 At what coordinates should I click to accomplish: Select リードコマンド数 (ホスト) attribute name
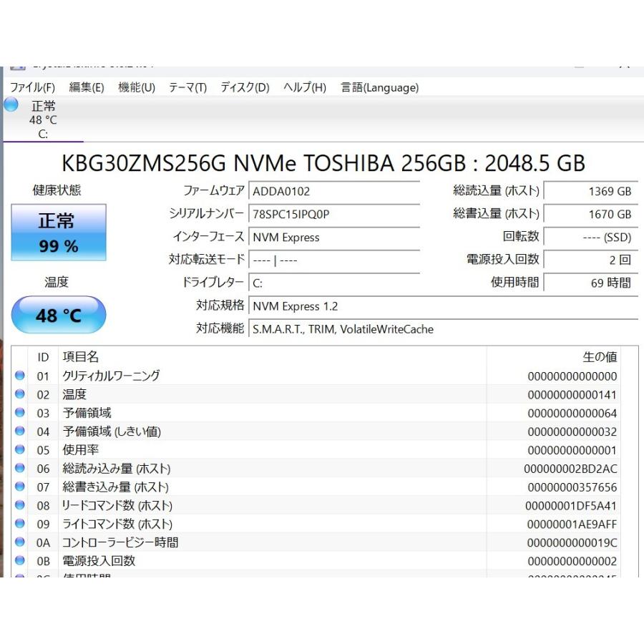pos(117,504)
